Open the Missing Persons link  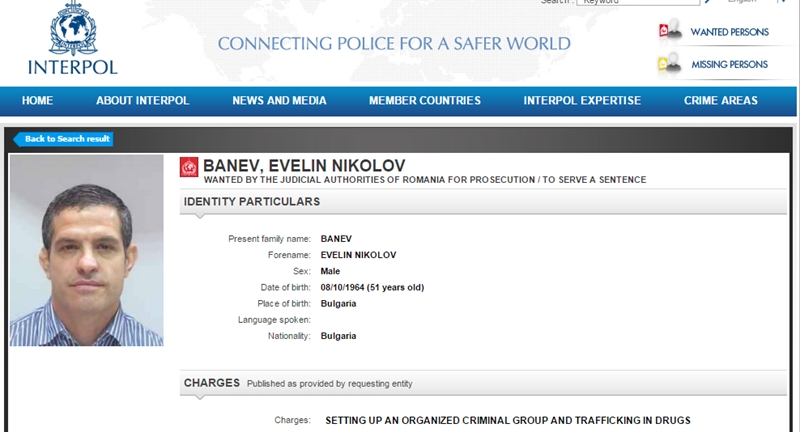(729, 65)
